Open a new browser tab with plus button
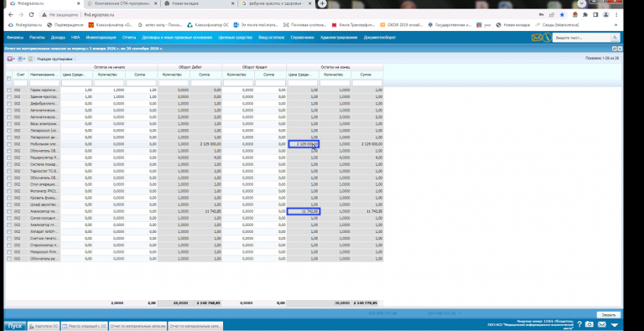 322,3
